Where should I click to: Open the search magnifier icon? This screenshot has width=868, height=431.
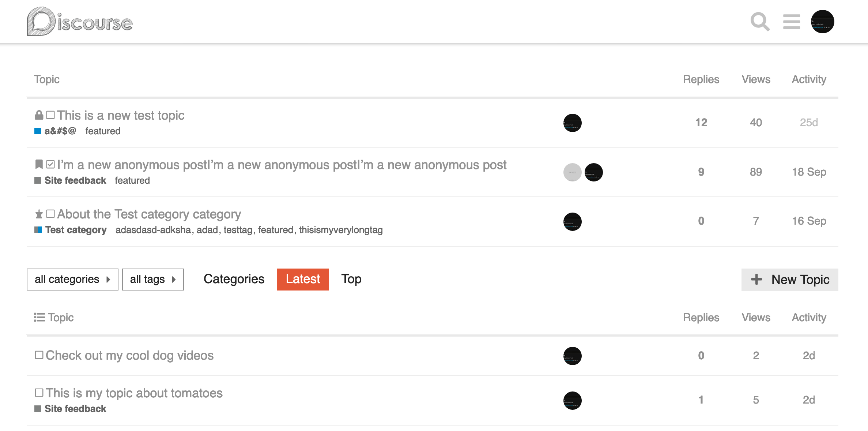(760, 22)
